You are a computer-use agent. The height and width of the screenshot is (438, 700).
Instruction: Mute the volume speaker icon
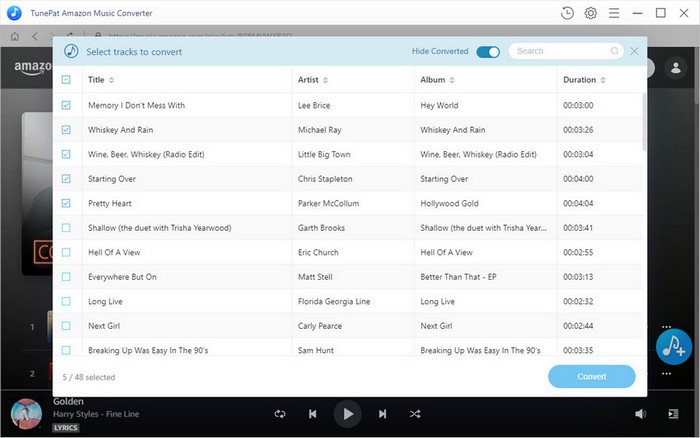coord(640,413)
